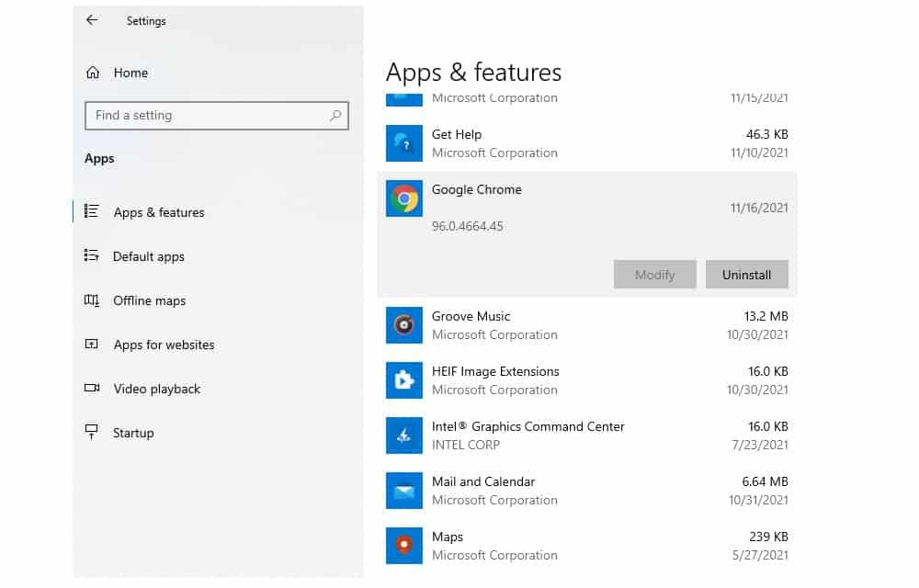Click the 13.2 MB size value
This screenshot has height=588, width=919.
click(766, 316)
